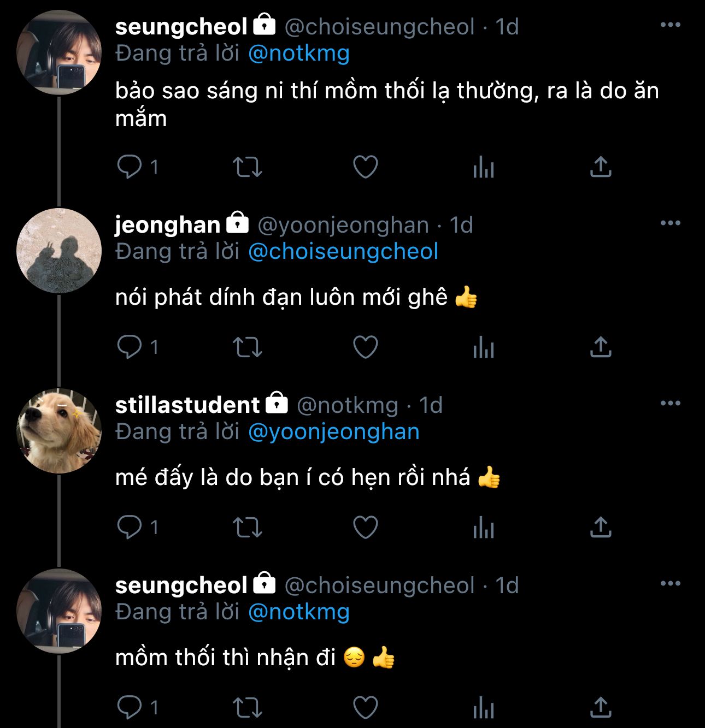
Task: Reply to seungcheol's last tweet 'mồm thối thì nhận đi'
Action: click(130, 707)
